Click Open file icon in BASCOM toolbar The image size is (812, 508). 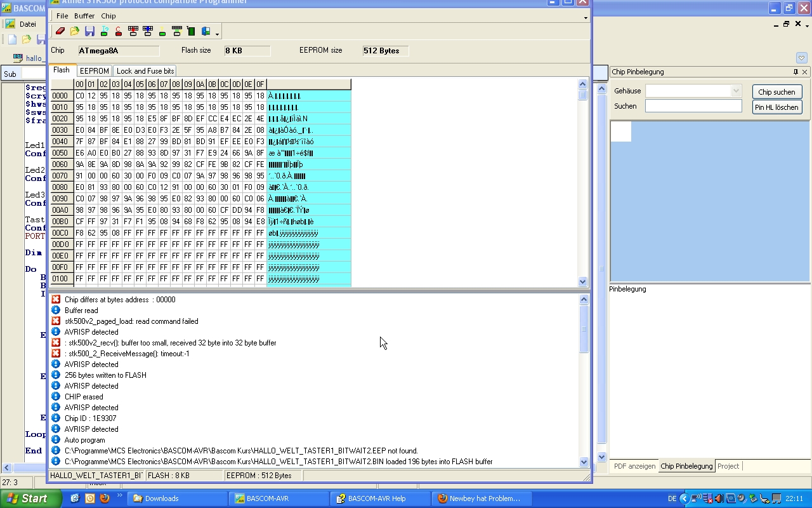[x=27, y=39]
